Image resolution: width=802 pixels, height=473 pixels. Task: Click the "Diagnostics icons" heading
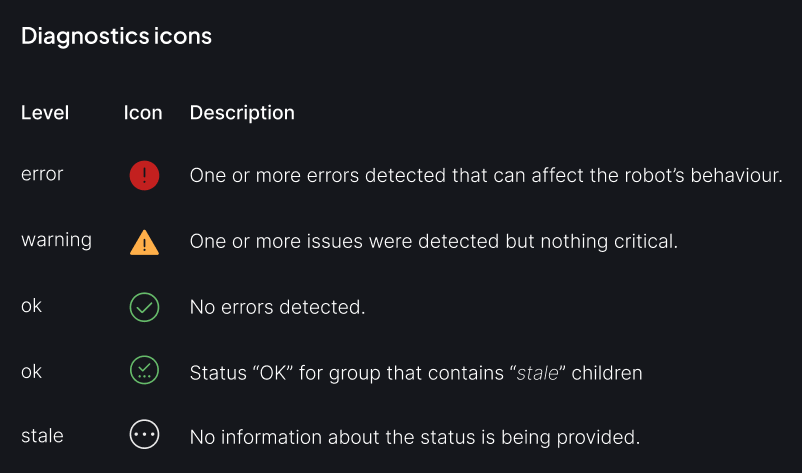tap(116, 36)
